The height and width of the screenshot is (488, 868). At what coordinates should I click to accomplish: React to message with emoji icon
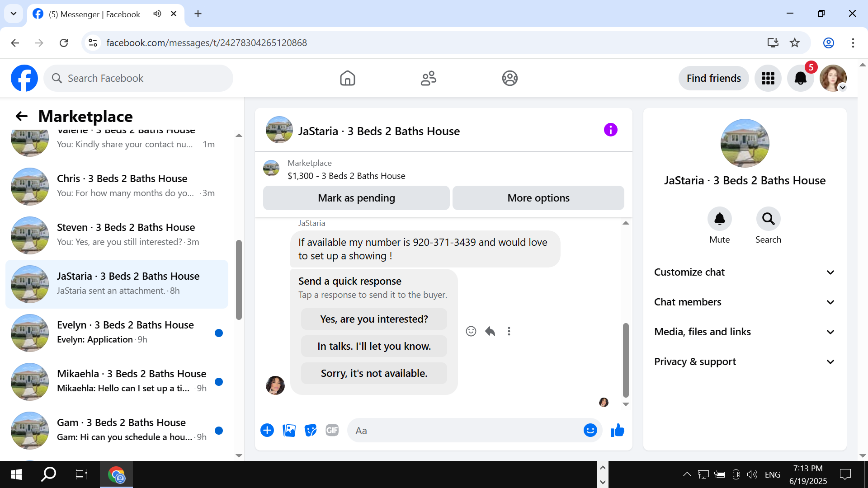(x=471, y=331)
